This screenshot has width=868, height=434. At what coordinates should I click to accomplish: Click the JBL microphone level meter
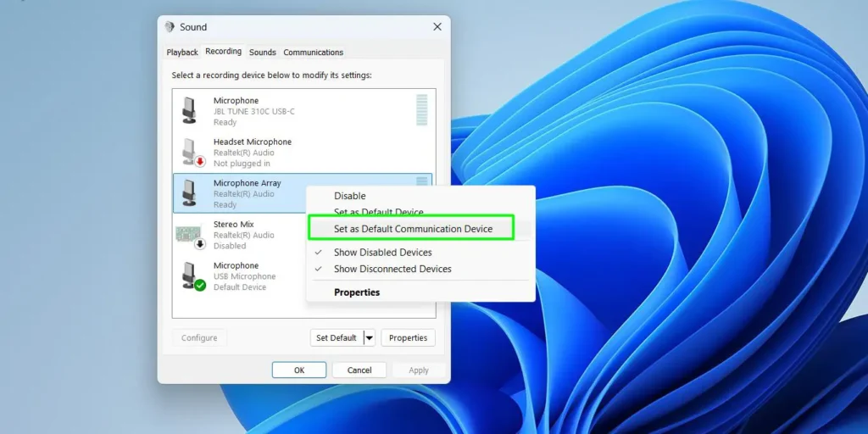[x=422, y=110]
